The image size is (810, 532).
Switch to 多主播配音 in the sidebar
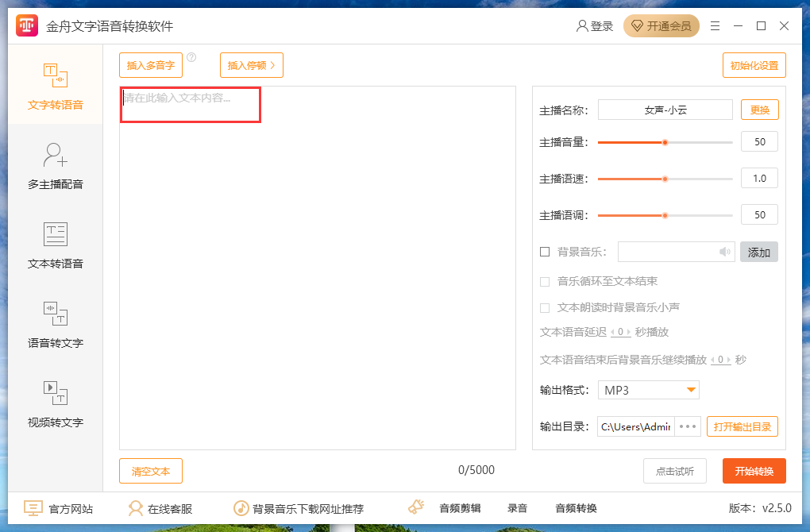(x=56, y=165)
